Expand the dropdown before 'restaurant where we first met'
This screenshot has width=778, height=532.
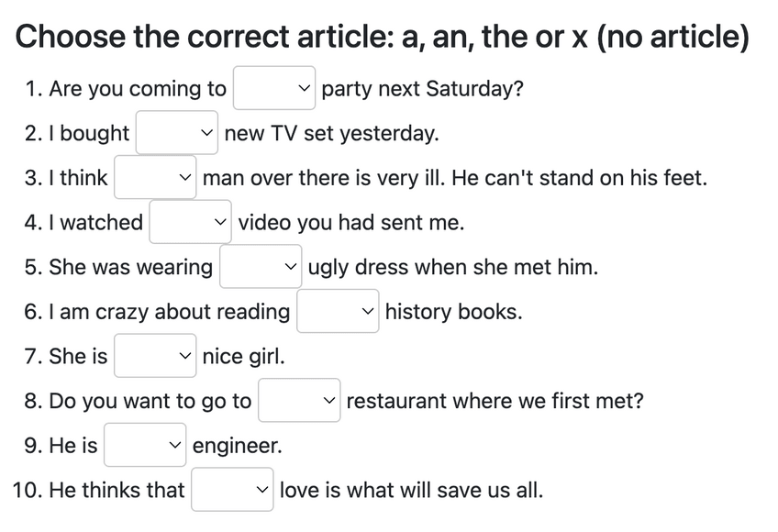click(x=299, y=401)
